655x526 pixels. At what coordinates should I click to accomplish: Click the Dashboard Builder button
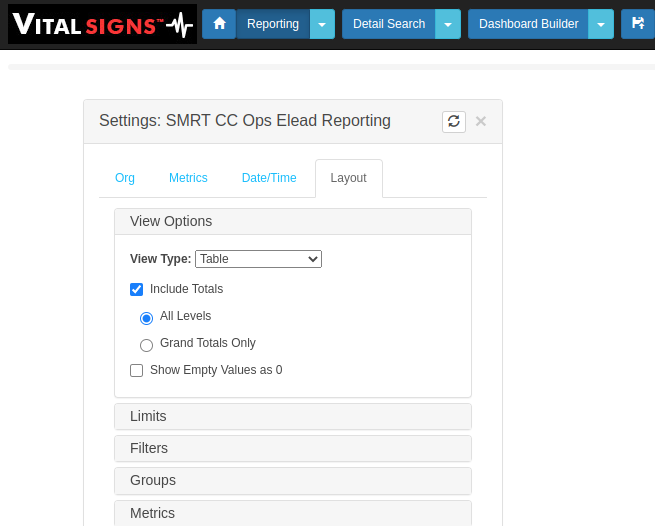click(x=528, y=24)
